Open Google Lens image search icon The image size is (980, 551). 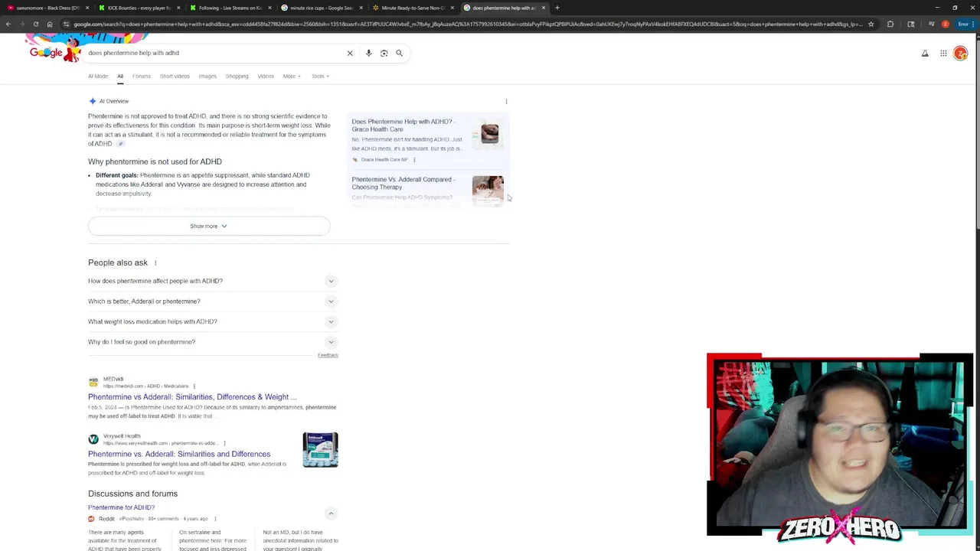384,53
